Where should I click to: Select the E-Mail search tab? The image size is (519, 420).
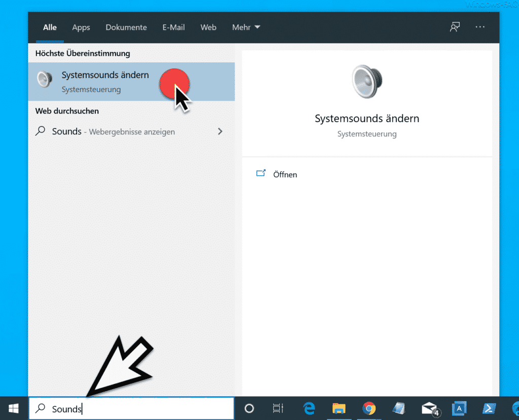click(173, 27)
